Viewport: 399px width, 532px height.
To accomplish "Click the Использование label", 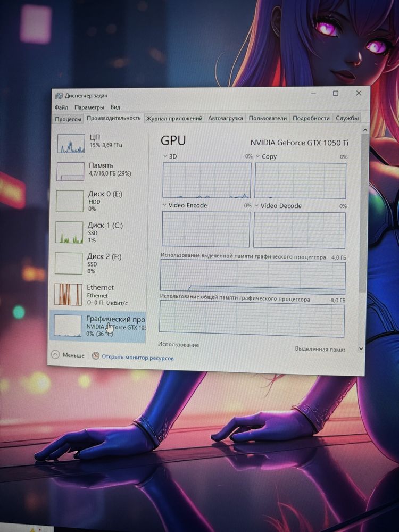I will [x=178, y=345].
